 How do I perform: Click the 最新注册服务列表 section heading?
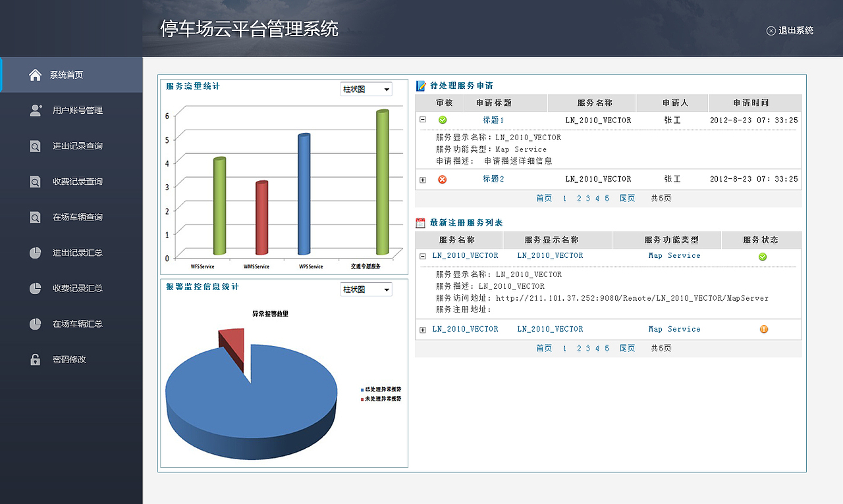tap(466, 223)
